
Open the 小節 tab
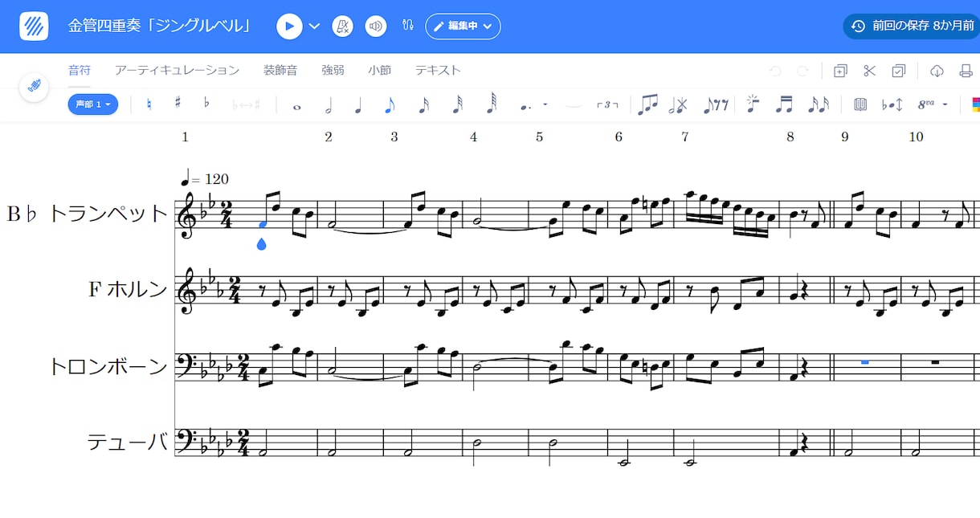pos(380,70)
